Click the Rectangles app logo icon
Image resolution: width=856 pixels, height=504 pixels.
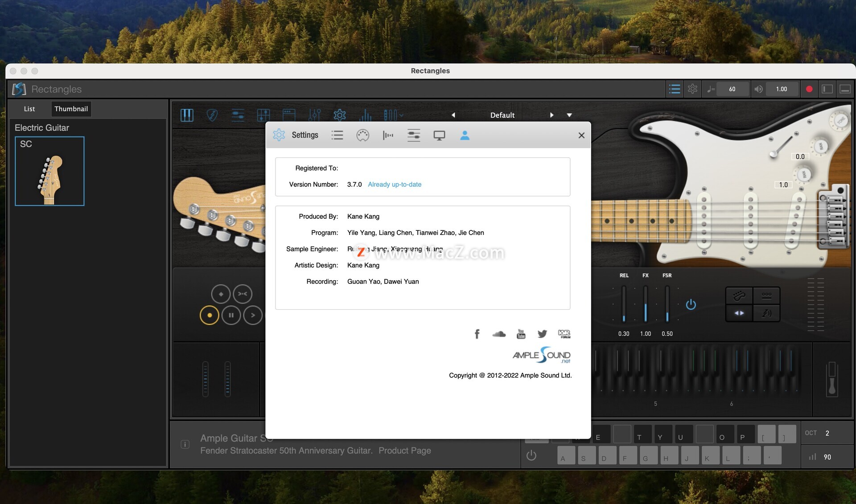point(19,89)
